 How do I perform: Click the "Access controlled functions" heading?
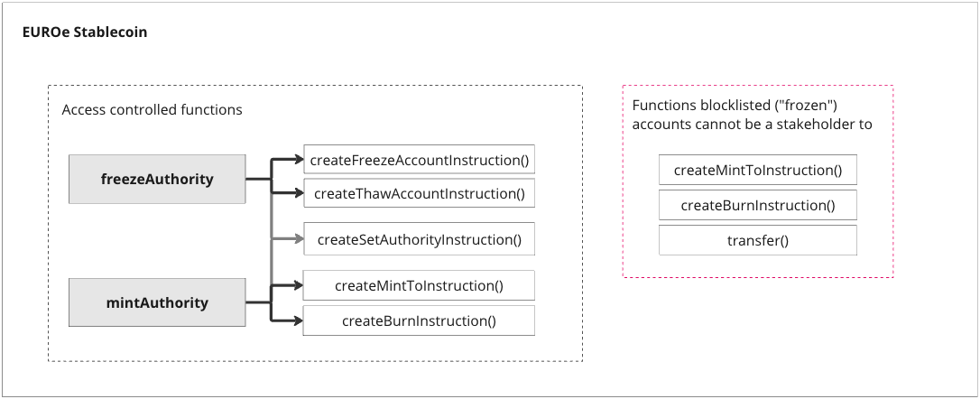coord(152,110)
